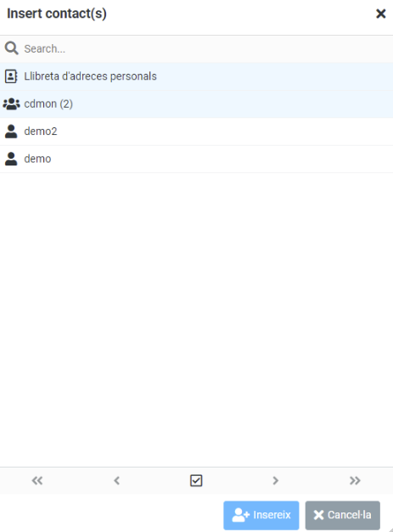This screenshot has height=532, width=393.
Task: Click the add-user icon on Insereix
Action: pos(240,515)
